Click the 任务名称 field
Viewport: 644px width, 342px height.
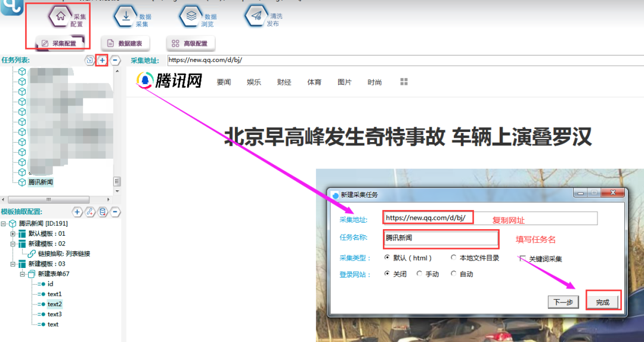click(x=441, y=238)
